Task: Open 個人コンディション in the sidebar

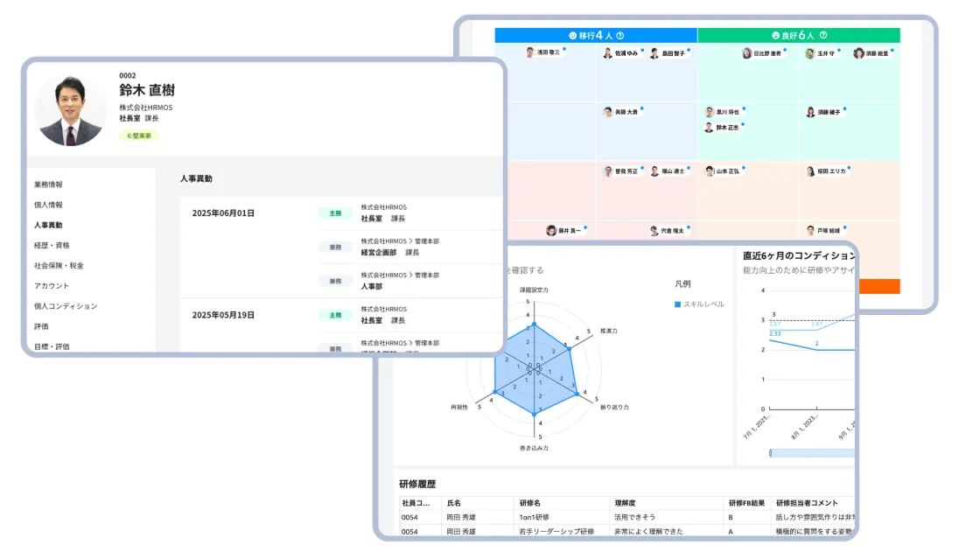Action: pos(66,306)
